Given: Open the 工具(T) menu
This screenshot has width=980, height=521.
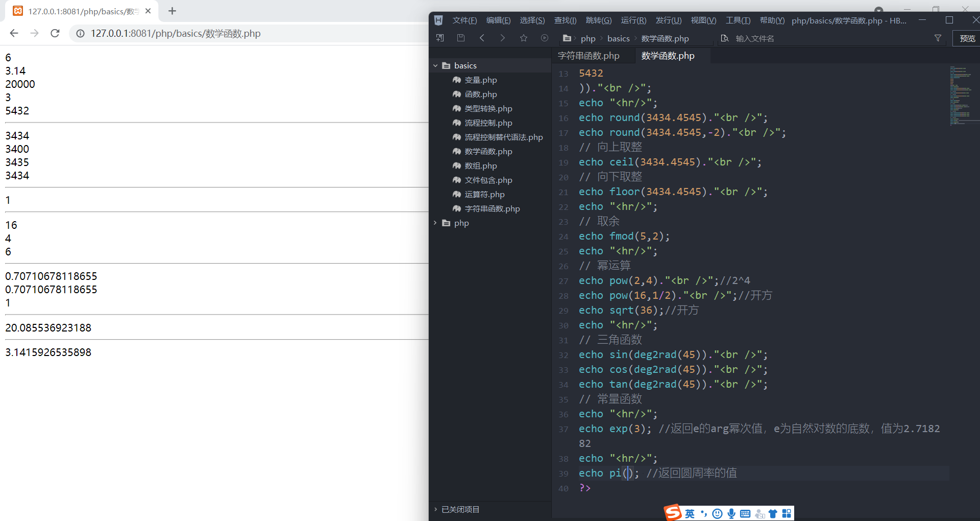Looking at the screenshot, I should click(x=738, y=20).
